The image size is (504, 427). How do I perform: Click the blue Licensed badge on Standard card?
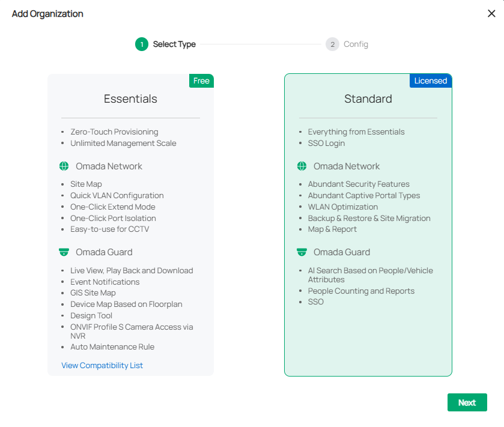tap(430, 80)
